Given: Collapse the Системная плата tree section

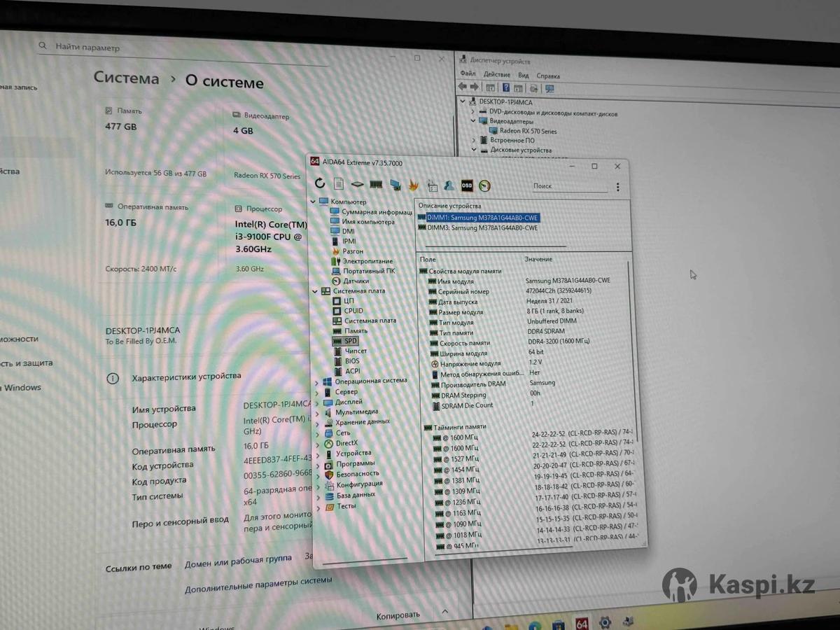Looking at the screenshot, I should [315, 291].
